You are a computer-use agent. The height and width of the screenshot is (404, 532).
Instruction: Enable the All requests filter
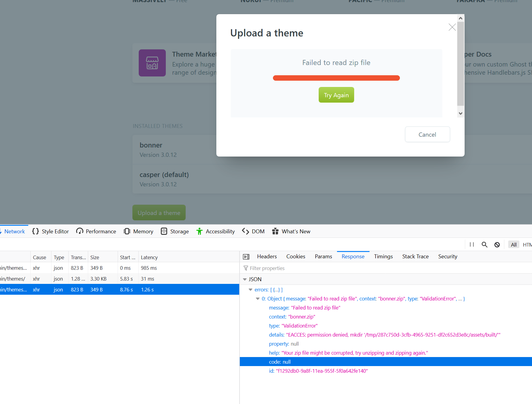(513, 244)
